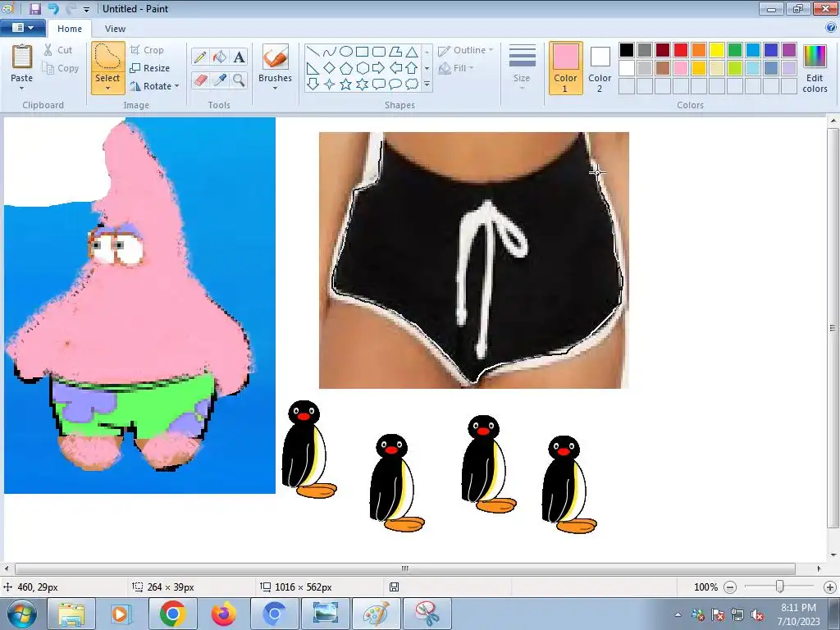This screenshot has width=840, height=630.
Task: Click the zoom in plus button
Action: 830,587
